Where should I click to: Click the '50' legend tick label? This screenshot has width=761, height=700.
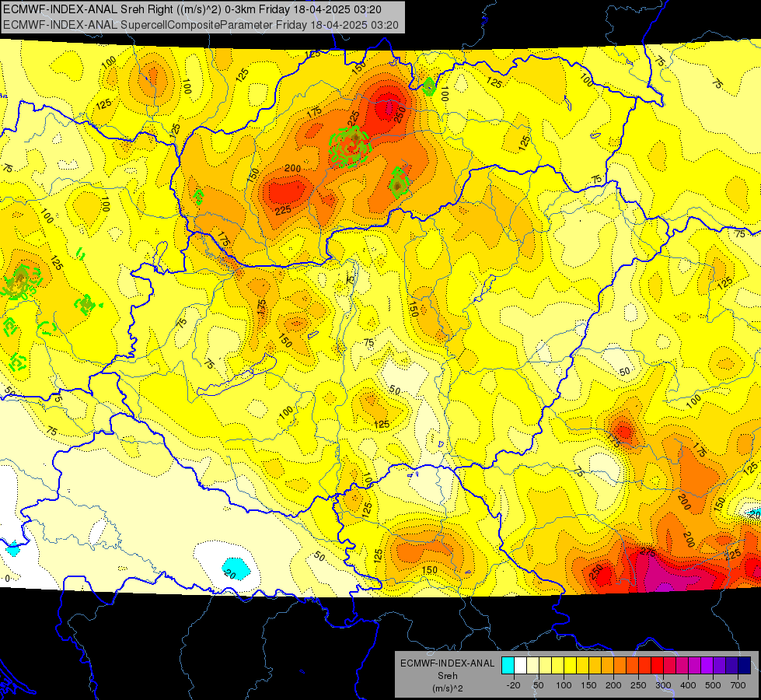[x=538, y=685]
